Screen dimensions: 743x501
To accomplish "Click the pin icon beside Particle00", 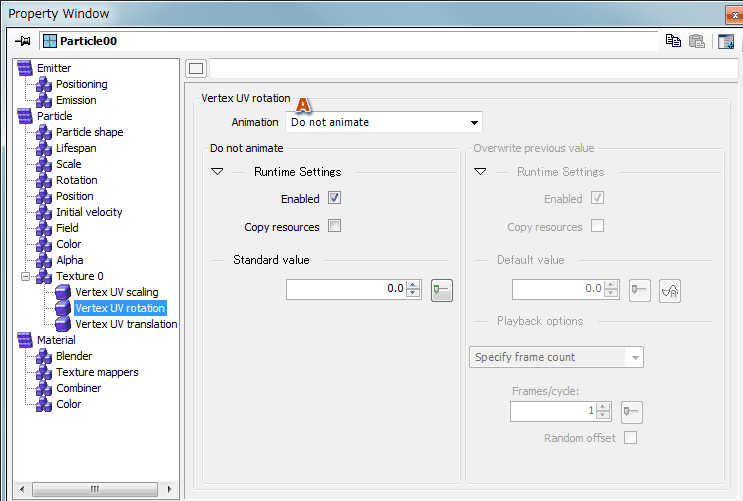I will coord(22,41).
